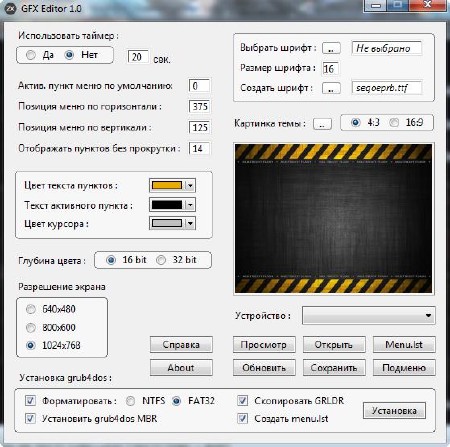Viewport: 450px width, 447px height.
Task: Select the 4:3 aspect ratio
Action: pyautogui.click(x=356, y=123)
